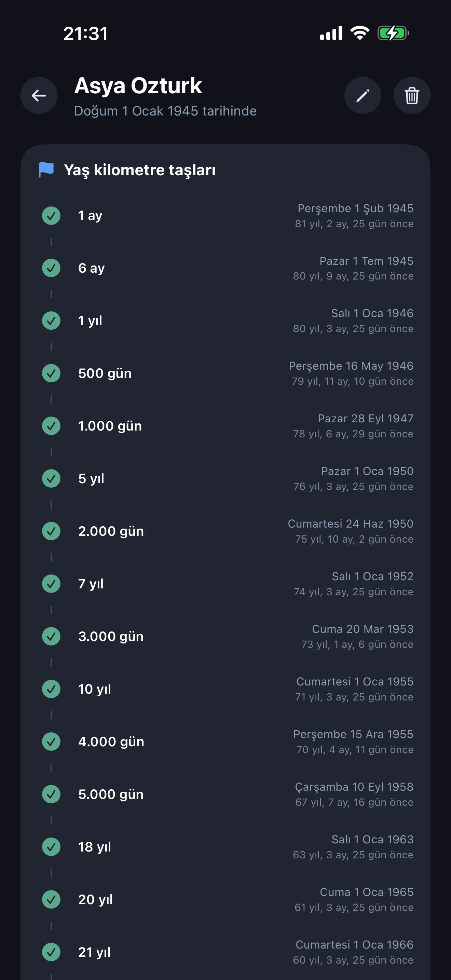Tap the checkmark next to 10 yıl
Image resolution: width=451 pixels, height=980 pixels.
click(51, 689)
